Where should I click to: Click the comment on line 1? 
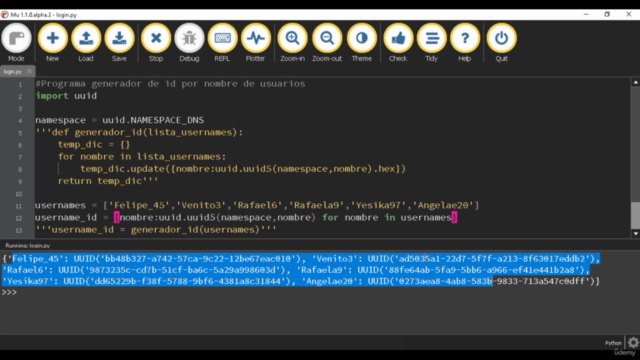tap(170, 84)
